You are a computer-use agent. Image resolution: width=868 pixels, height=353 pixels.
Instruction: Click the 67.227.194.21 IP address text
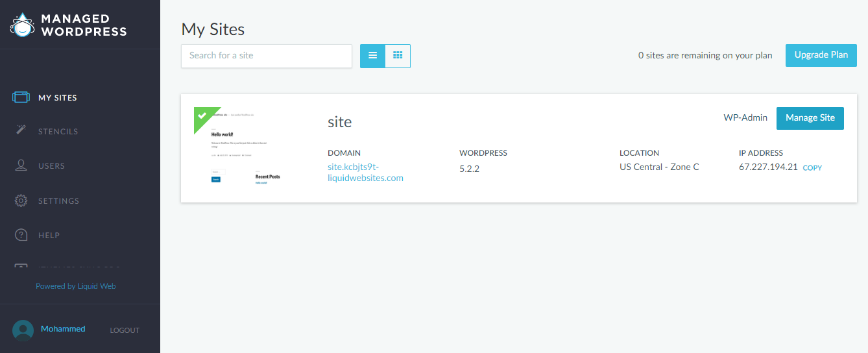coord(768,167)
